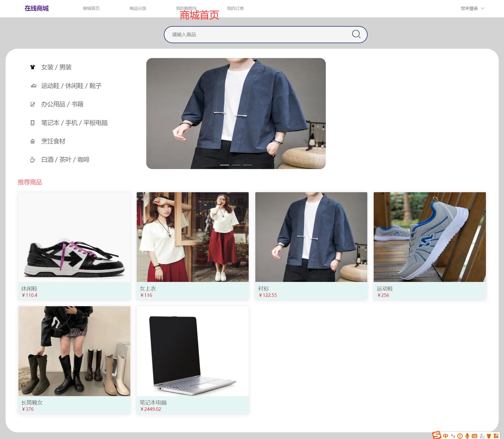Click the sneaker icon beside 运动鞋

click(x=33, y=86)
